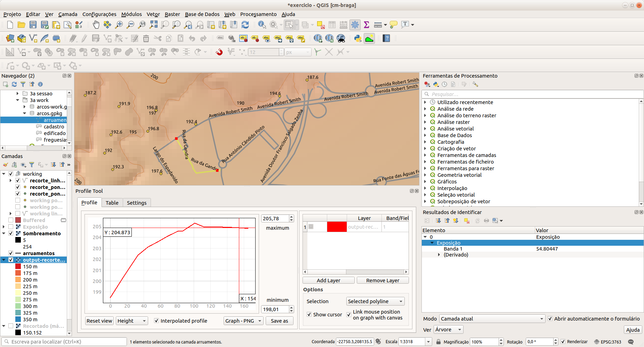Toggle the Show cursor checkbox
The width and height of the screenshot is (644, 347).
pyautogui.click(x=309, y=315)
